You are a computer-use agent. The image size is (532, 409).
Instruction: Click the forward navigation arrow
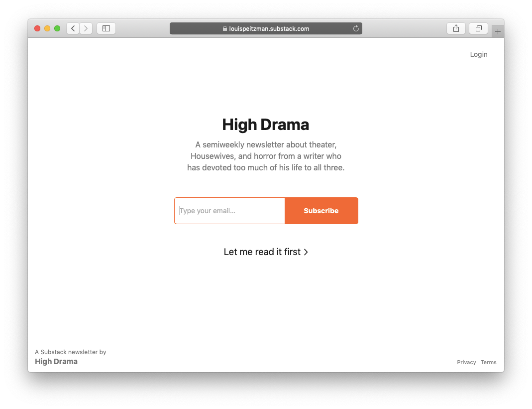point(86,28)
